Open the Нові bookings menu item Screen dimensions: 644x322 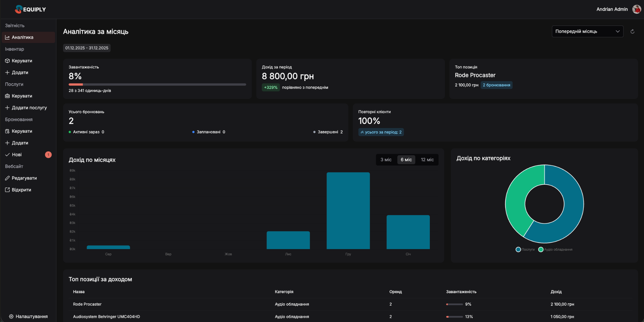click(x=16, y=155)
